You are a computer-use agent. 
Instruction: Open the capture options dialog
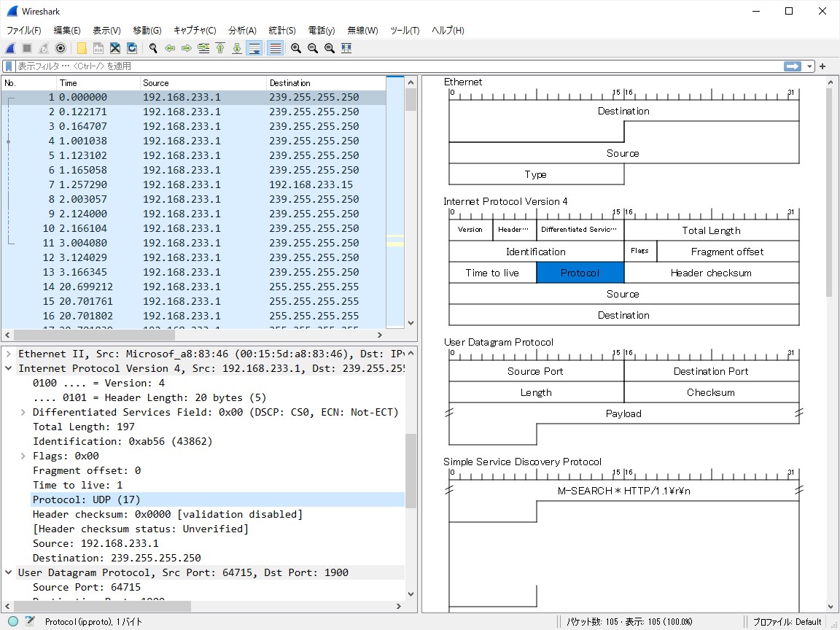(60, 48)
